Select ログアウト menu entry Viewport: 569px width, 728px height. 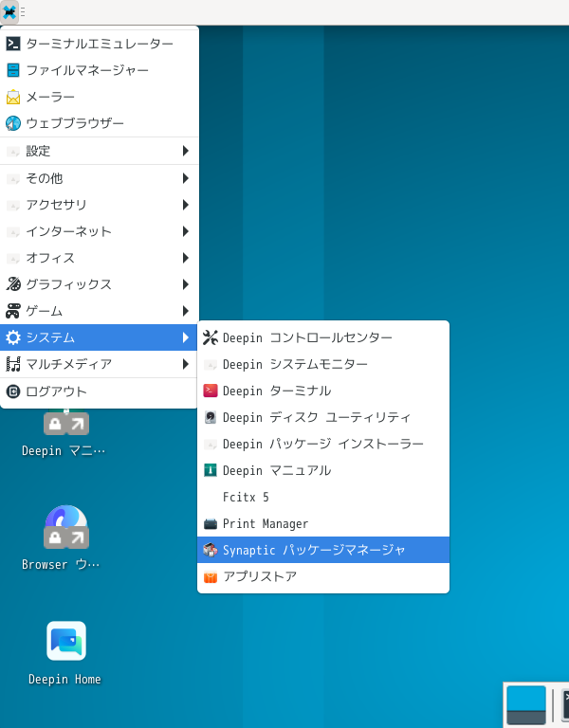100,391
